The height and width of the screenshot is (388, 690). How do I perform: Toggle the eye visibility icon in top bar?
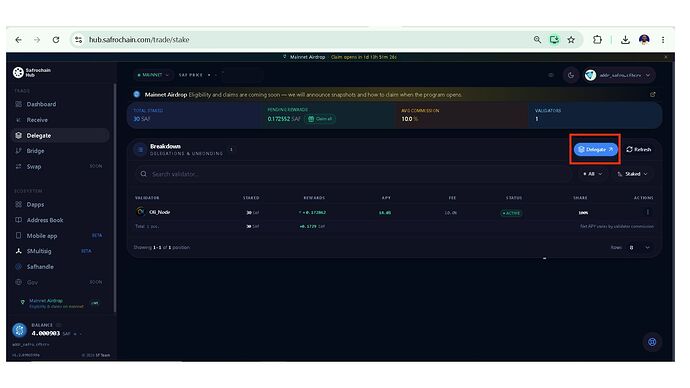(551, 75)
